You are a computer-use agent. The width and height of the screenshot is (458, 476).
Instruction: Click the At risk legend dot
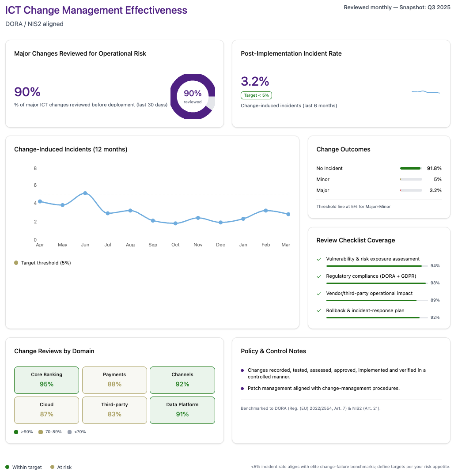coord(52,467)
